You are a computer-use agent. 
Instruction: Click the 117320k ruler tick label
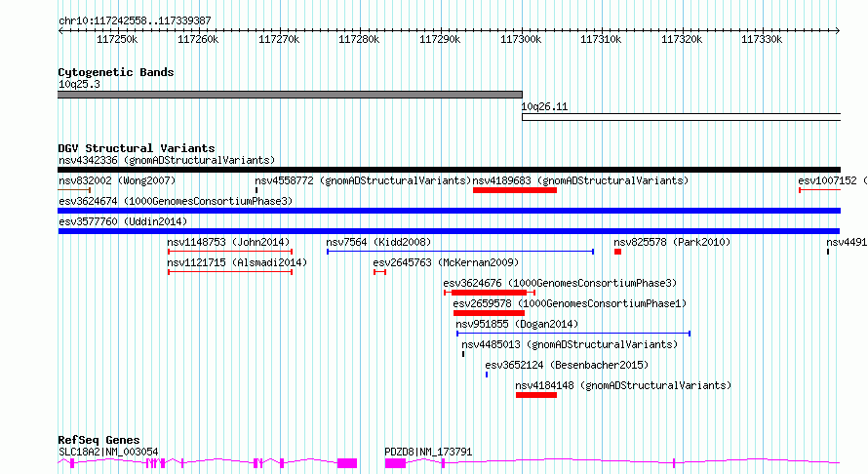(x=682, y=39)
